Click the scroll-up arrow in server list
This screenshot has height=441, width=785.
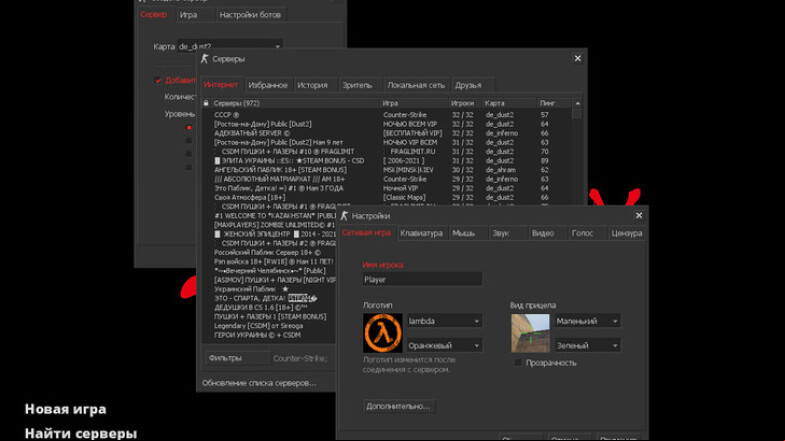pyautogui.click(x=577, y=103)
